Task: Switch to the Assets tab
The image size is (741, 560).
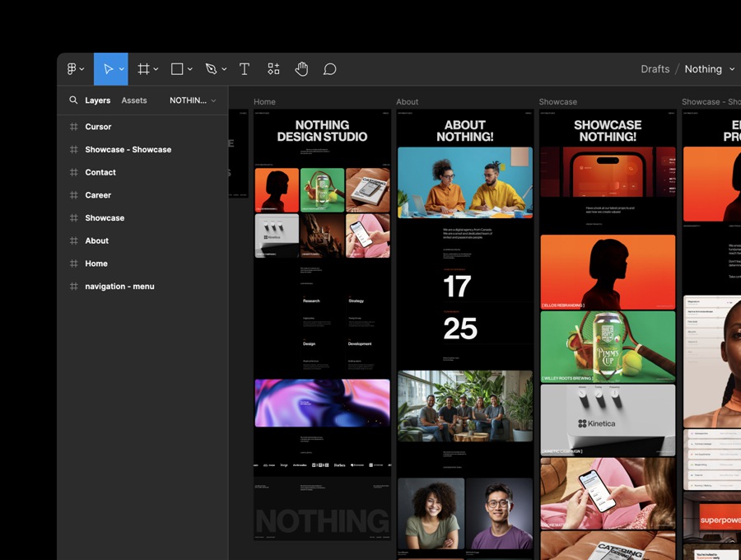Action: coord(134,100)
